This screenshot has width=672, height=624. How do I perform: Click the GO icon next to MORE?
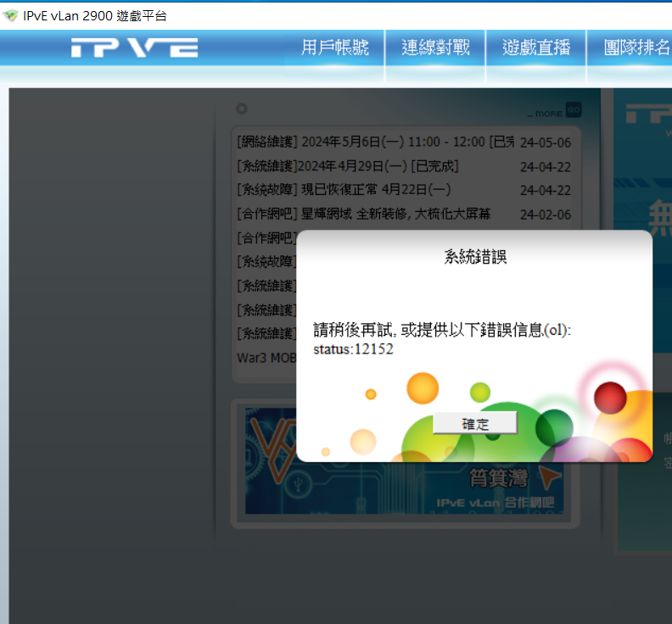coord(574,110)
